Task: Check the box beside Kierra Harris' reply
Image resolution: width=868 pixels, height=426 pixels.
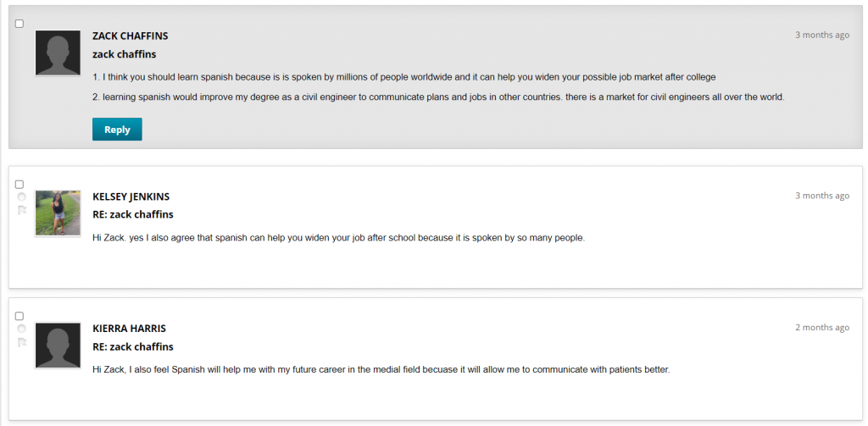Action: [19, 316]
